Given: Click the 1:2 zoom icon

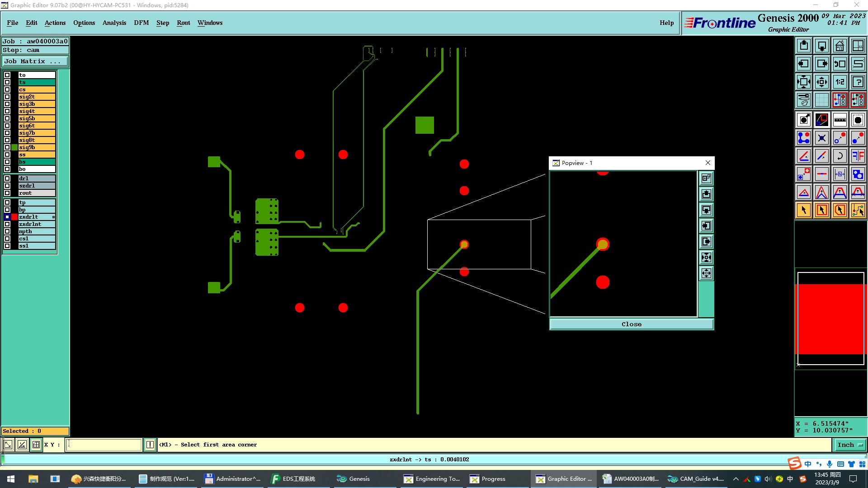Looking at the screenshot, I should pyautogui.click(x=840, y=82).
